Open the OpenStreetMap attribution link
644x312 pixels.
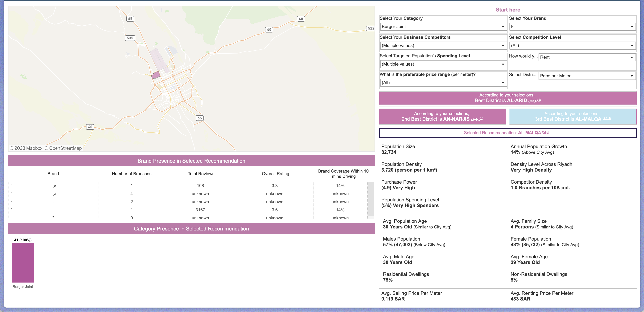[63, 148]
